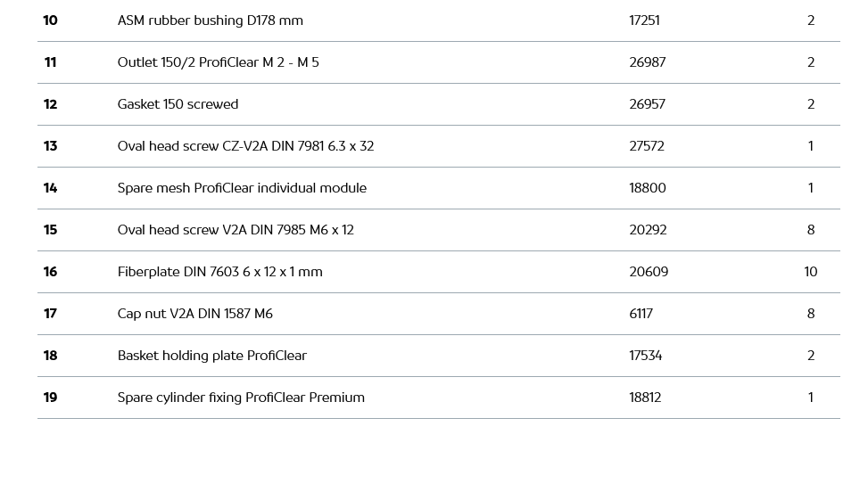Select Oval head screw CZ-V2A DIN 7981 row
The image size is (868, 492).
click(245, 146)
